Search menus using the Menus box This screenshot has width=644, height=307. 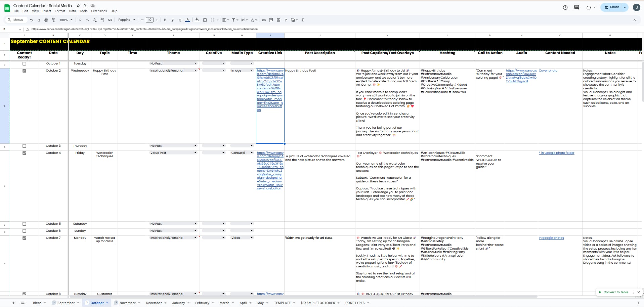[15, 20]
